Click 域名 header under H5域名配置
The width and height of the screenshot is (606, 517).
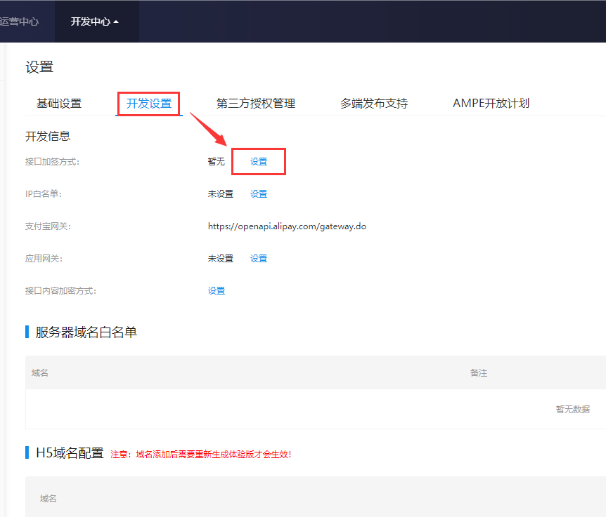[x=48, y=497]
